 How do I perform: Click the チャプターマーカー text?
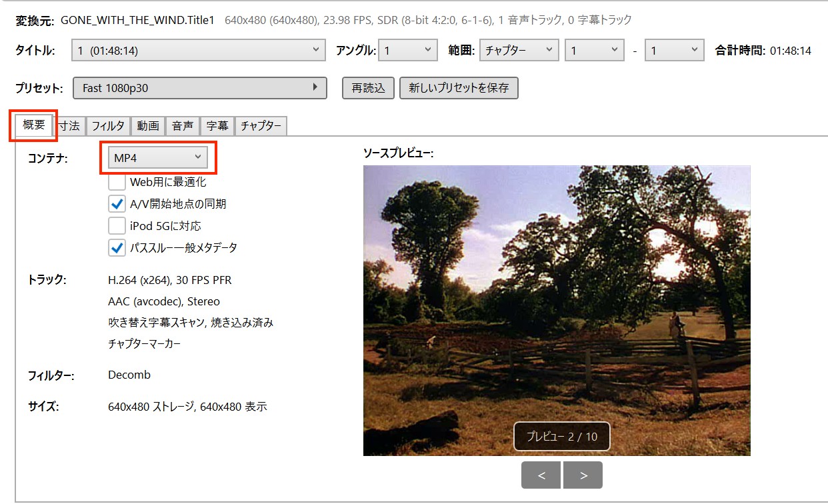tap(145, 344)
